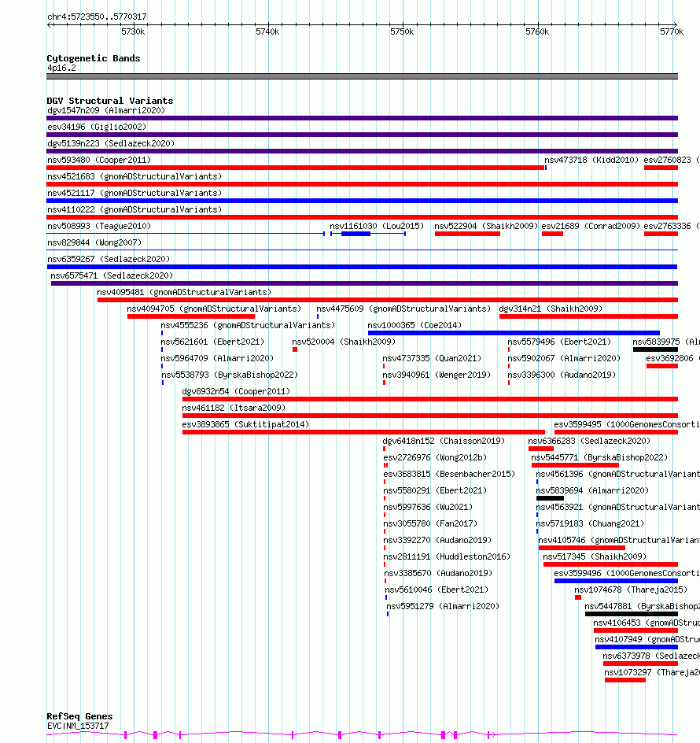This screenshot has height=743, width=700.
Task: Click the 4p16.2 cytogenetic band bar
Action: pyautogui.click(x=363, y=76)
